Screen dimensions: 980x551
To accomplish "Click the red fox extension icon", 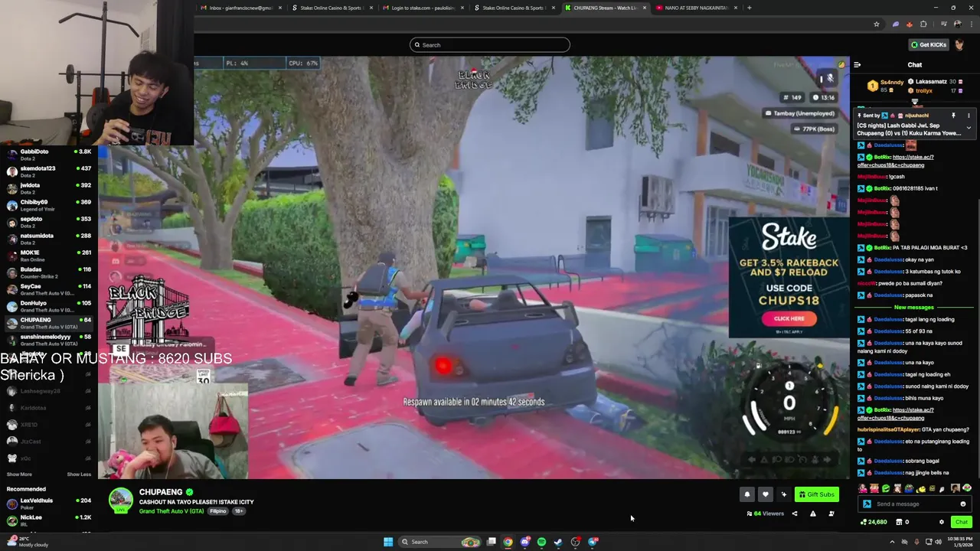I will [909, 24].
